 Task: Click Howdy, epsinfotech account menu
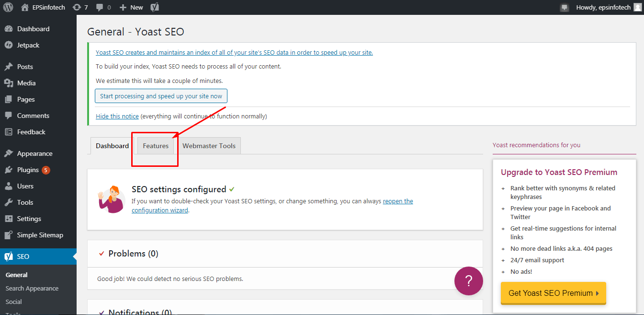pos(609,7)
